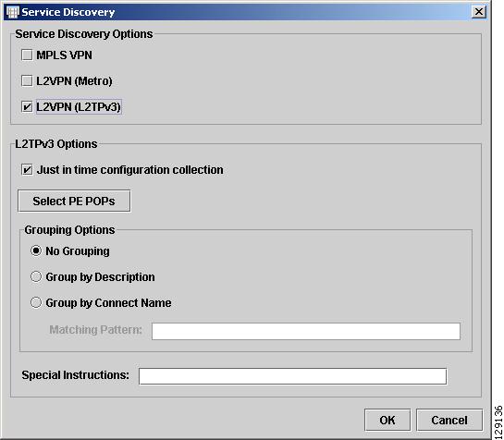Image resolution: width=504 pixels, height=440 pixels.
Task: Choose Group by Description radio button
Action: click(36, 276)
